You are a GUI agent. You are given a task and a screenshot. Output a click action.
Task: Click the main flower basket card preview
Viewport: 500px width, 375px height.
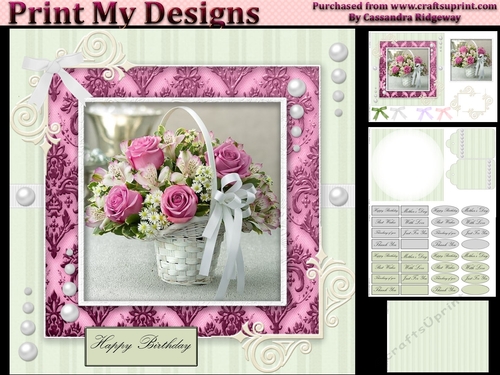(x=182, y=202)
